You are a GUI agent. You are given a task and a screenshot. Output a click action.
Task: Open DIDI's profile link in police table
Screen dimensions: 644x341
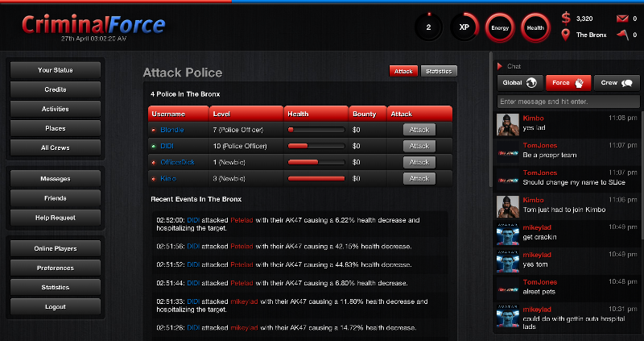[x=167, y=146]
